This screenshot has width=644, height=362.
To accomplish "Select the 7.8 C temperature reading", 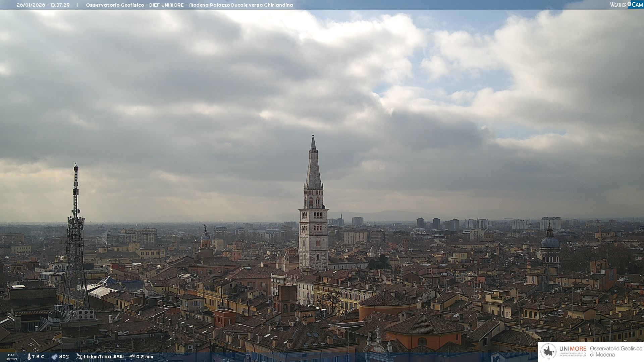I will click(x=38, y=357).
